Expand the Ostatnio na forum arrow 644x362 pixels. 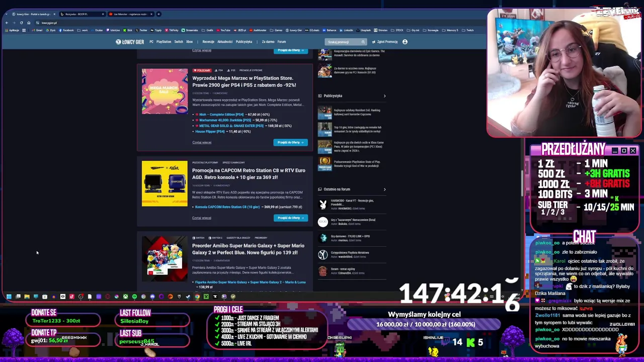[x=385, y=190]
